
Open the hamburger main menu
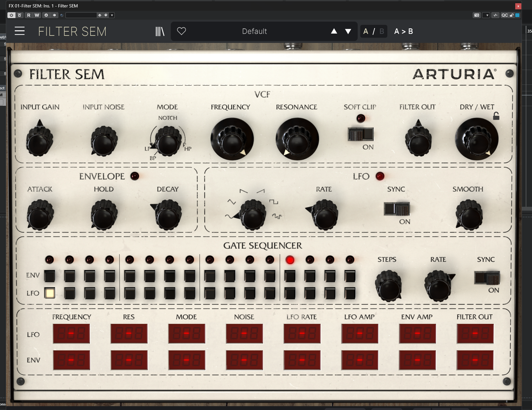[x=20, y=31]
